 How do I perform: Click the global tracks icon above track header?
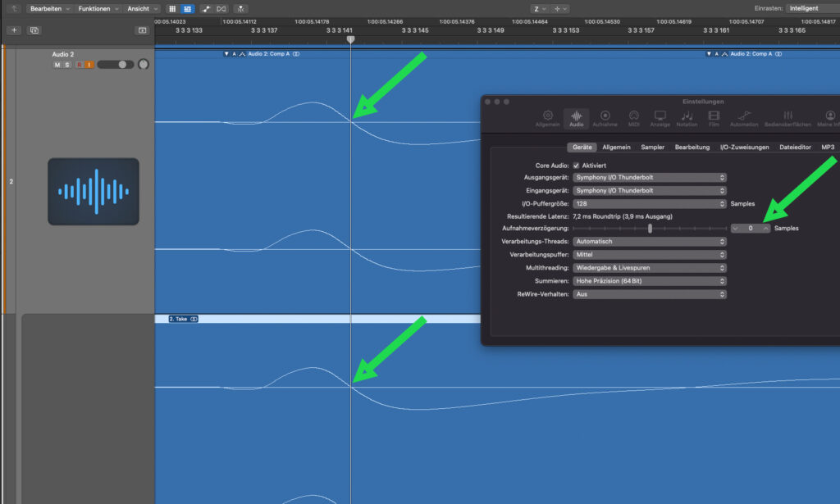pos(142,30)
